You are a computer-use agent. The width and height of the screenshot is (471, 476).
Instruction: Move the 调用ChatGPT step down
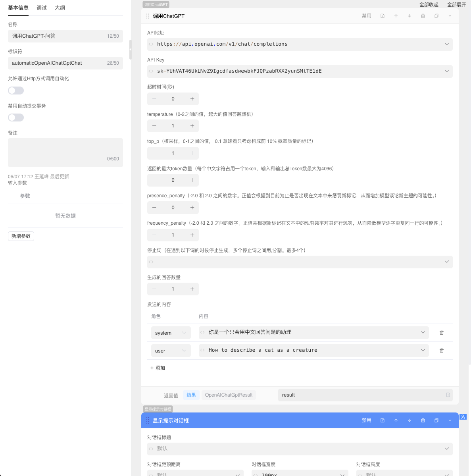pos(409,16)
